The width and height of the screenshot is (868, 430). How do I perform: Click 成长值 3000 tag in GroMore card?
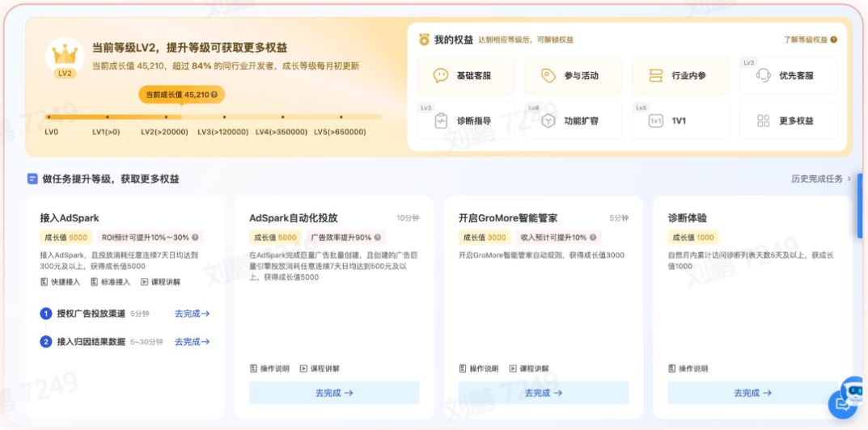(x=485, y=238)
